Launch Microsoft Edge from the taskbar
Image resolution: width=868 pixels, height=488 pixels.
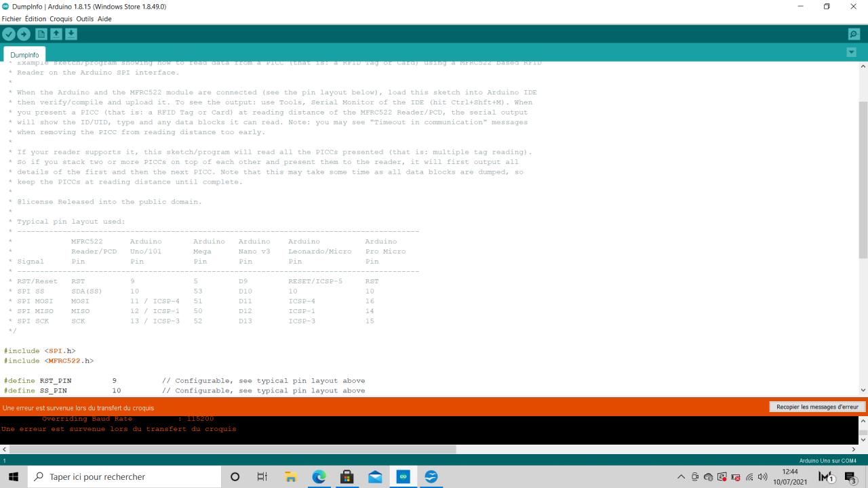coord(319,477)
